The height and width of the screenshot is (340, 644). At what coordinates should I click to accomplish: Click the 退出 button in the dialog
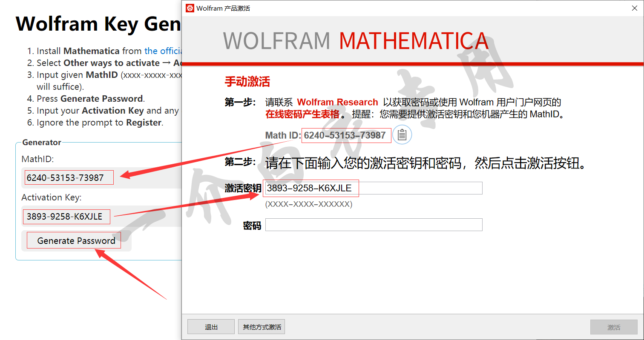click(211, 327)
